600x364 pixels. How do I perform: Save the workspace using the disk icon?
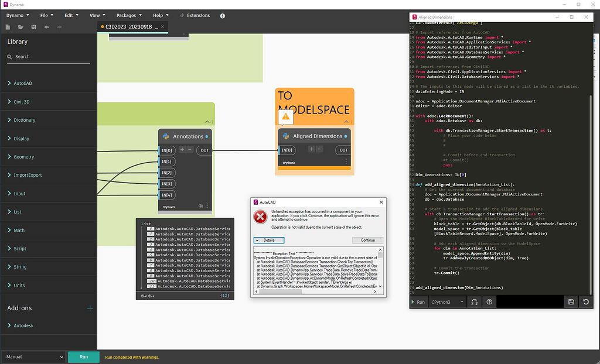click(33, 27)
